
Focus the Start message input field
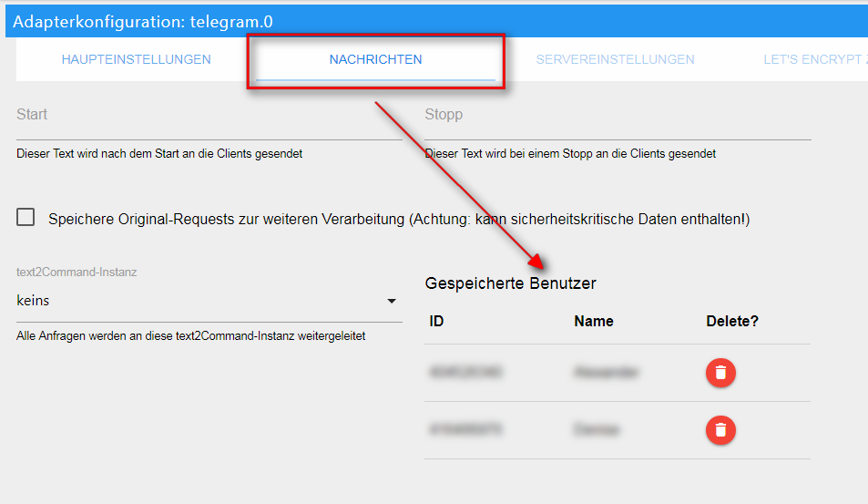click(209, 119)
